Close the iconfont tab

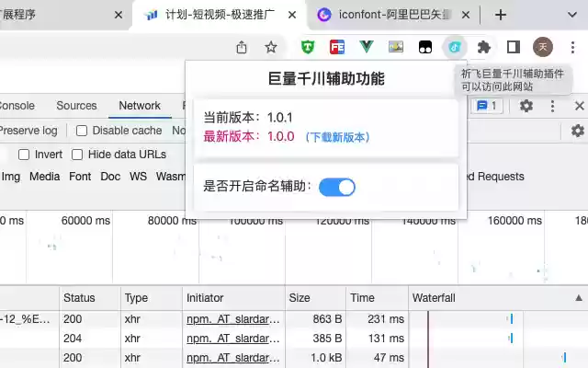tap(466, 15)
